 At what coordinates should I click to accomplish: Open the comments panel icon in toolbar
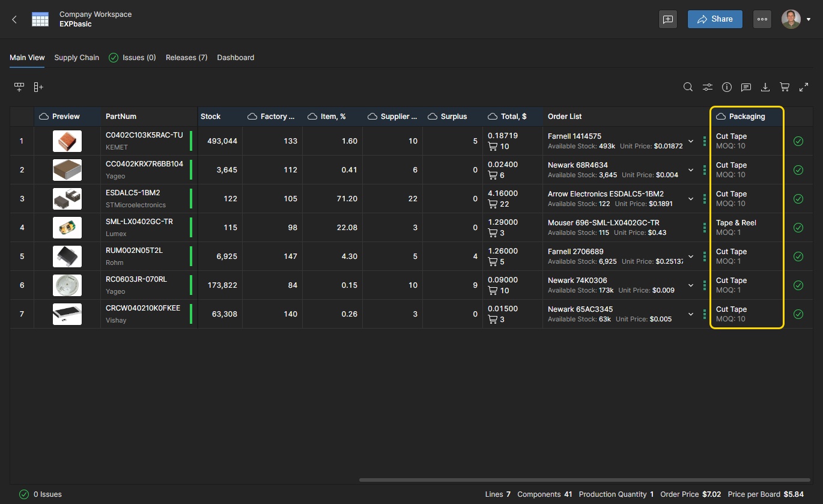coord(746,87)
